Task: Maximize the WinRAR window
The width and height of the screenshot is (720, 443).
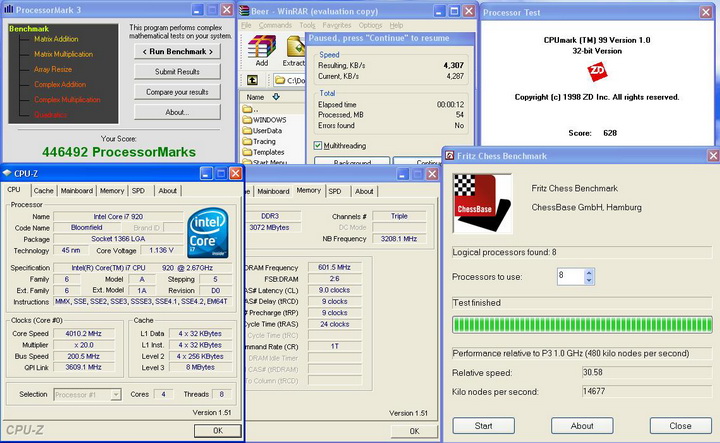Action: pos(454,11)
